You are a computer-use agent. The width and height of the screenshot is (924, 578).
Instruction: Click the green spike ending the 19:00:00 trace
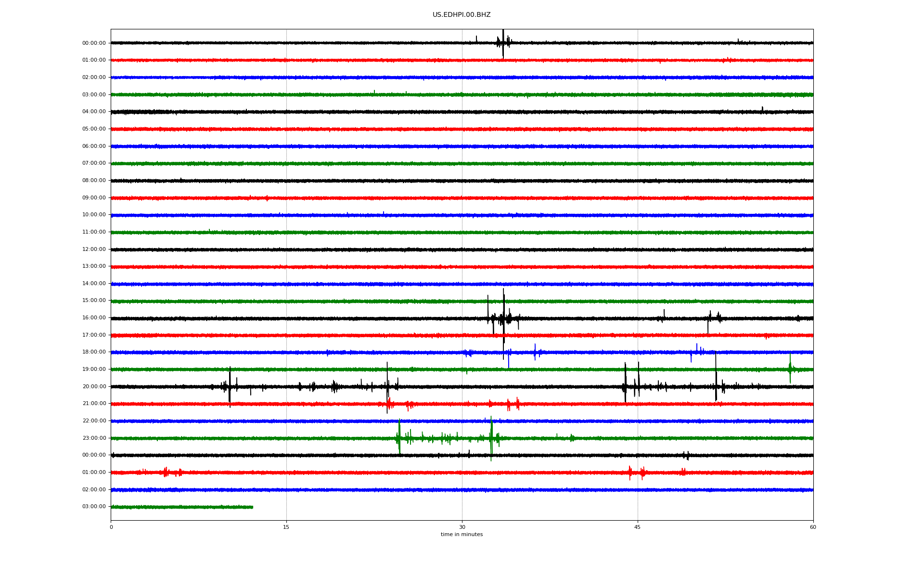tap(790, 368)
